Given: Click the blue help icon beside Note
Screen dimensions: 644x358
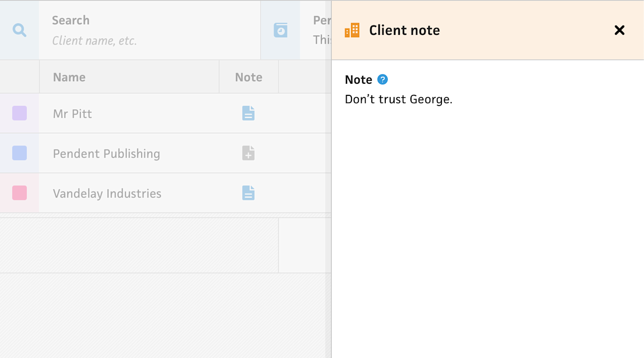Looking at the screenshot, I should pyautogui.click(x=382, y=79).
